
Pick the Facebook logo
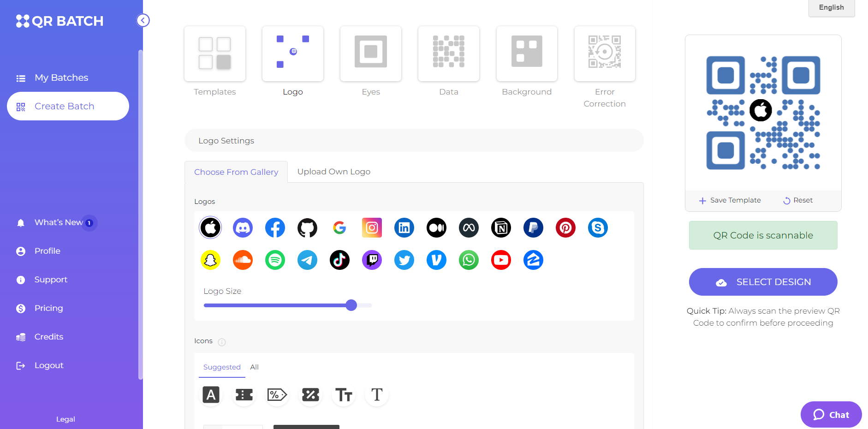(275, 228)
